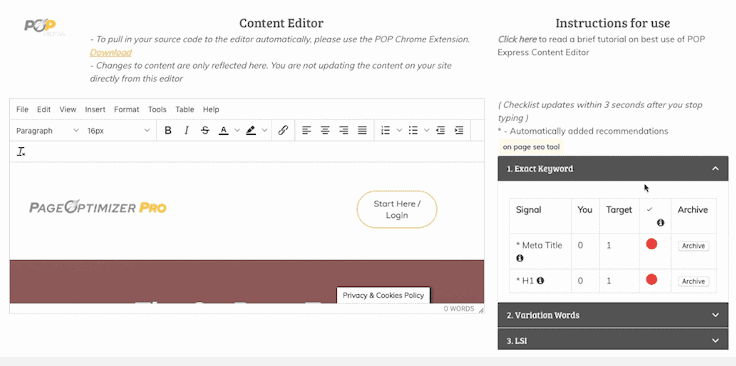Image resolution: width=736 pixels, height=366 pixels.
Task: Toggle italic formatting in editor toolbar
Action: click(186, 130)
